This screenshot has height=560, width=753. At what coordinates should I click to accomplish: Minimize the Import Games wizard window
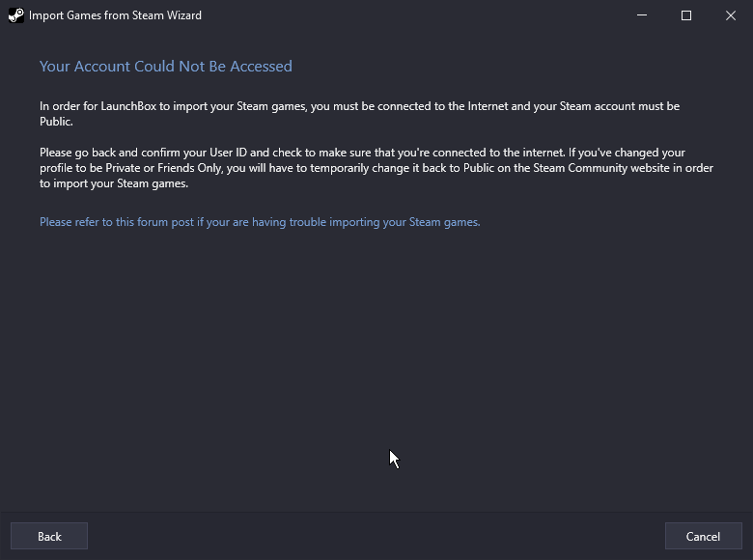[x=642, y=15]
